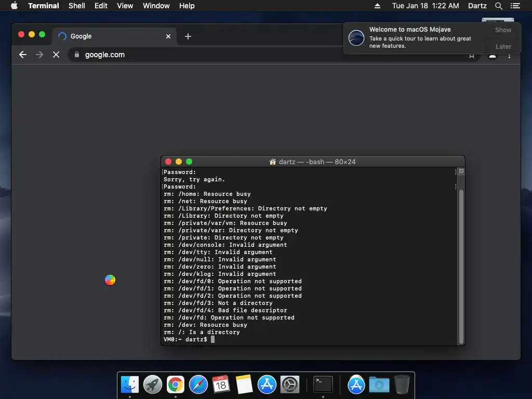The height and width of the screenshot is (399, 532).
Task: Open Downloads folder in Dock
Action: coord(379,385)
